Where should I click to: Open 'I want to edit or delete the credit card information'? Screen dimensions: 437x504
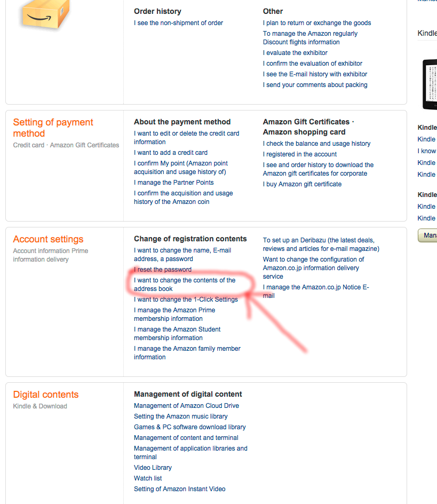[x=186, y=138]
